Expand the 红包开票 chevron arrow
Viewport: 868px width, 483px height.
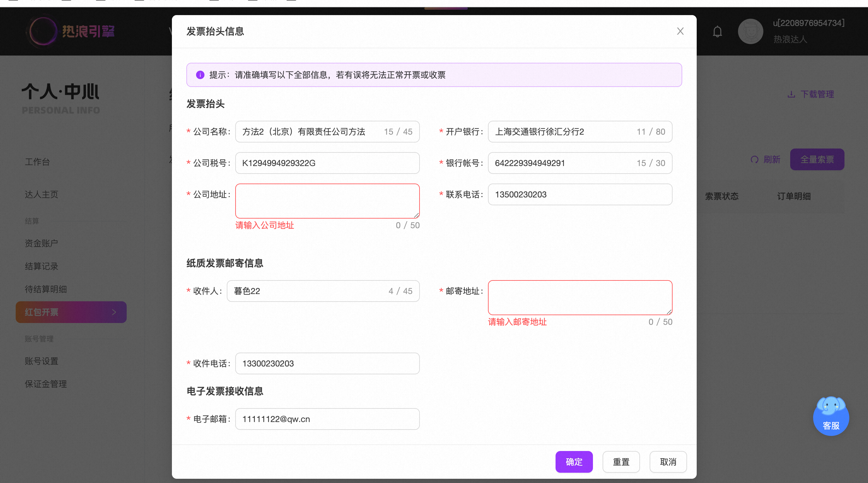pyautogui.click(x=114, y=312)
